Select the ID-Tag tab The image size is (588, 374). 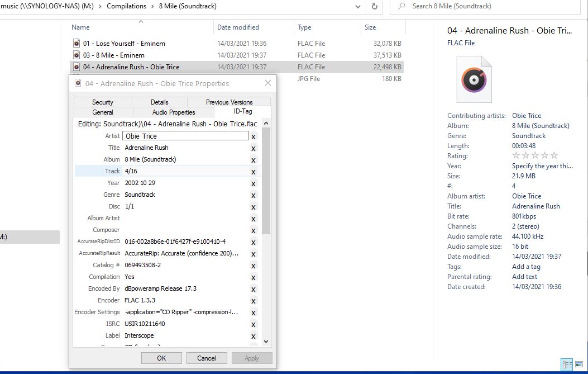(243, 111)
